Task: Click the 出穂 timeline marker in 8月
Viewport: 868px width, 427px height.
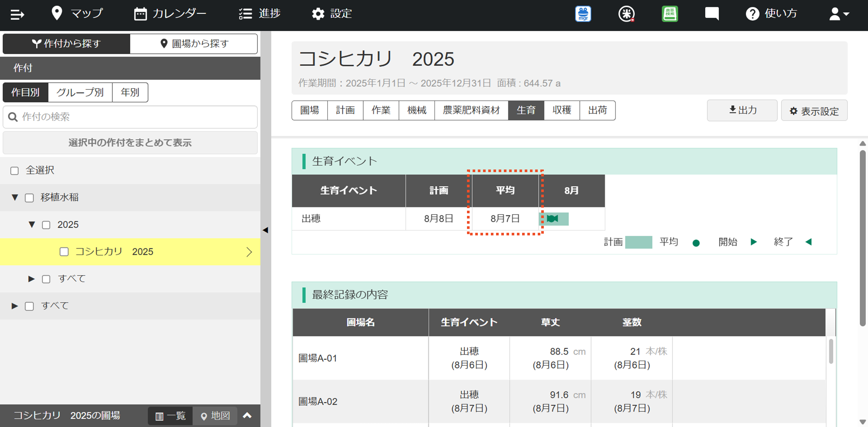Action: [552, 218]
